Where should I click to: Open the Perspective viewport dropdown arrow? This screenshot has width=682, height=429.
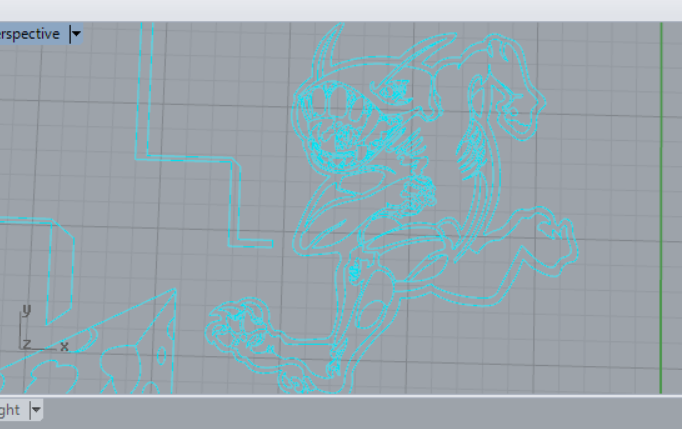(76, 34)
